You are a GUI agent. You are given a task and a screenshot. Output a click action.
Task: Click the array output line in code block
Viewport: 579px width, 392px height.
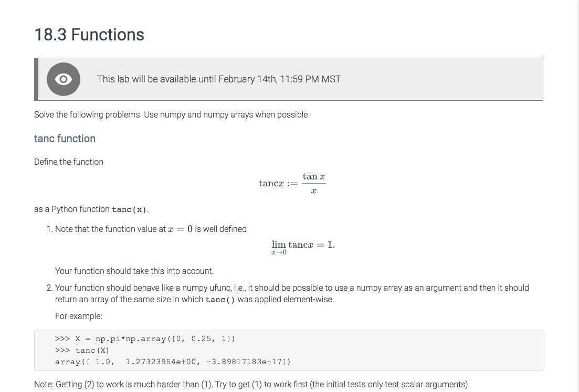173,362
